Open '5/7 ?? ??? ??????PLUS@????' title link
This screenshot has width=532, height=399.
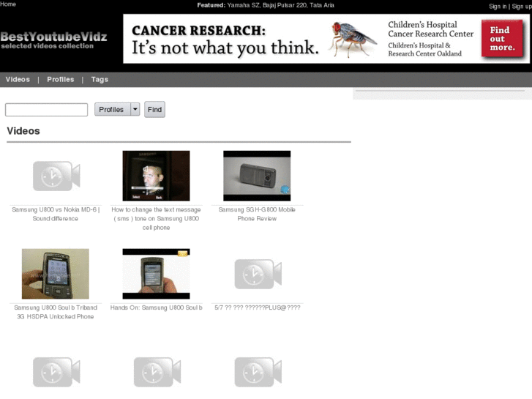[x=257, y=307]
